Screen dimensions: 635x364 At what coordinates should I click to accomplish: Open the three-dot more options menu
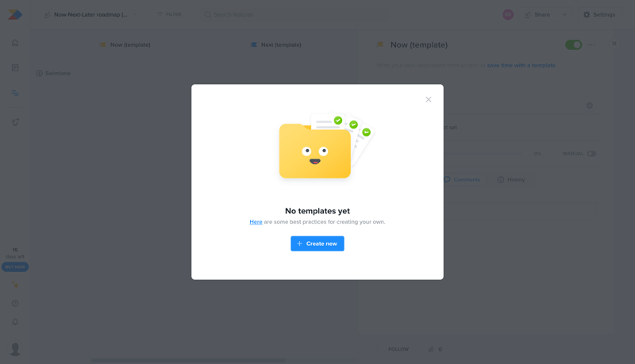pyautogui.click(x=591, y=44)
